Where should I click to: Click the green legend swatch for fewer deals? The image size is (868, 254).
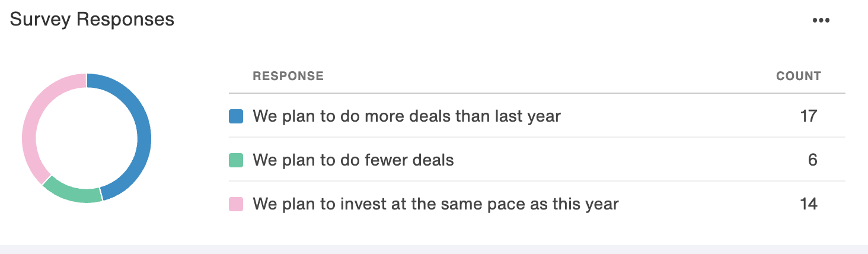tap(236, 160)
